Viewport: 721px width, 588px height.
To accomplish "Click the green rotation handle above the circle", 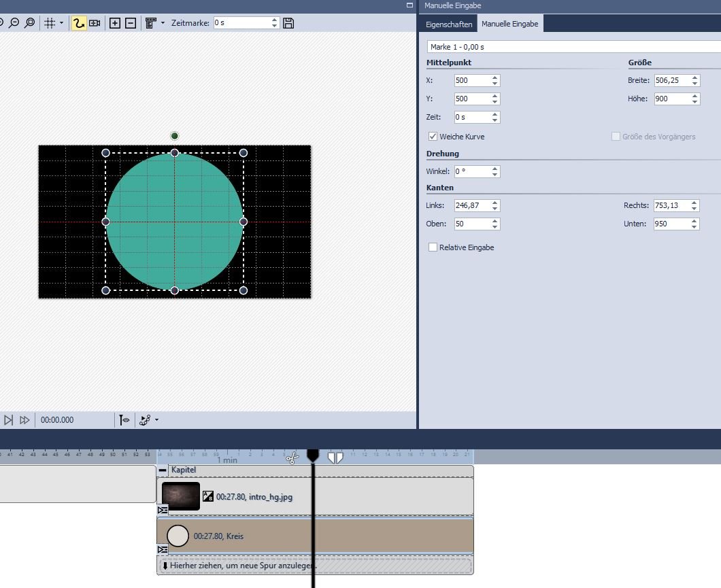I will click(175, 136).
